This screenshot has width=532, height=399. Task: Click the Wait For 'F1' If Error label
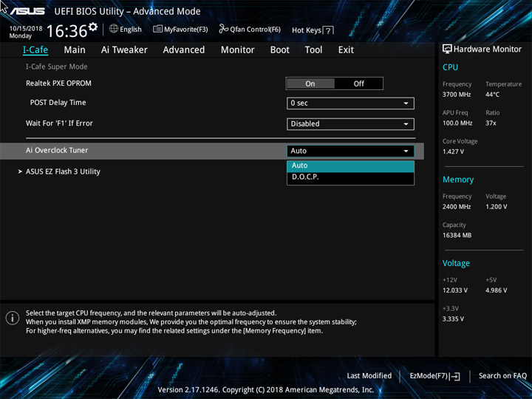click(x=59, y=123)
